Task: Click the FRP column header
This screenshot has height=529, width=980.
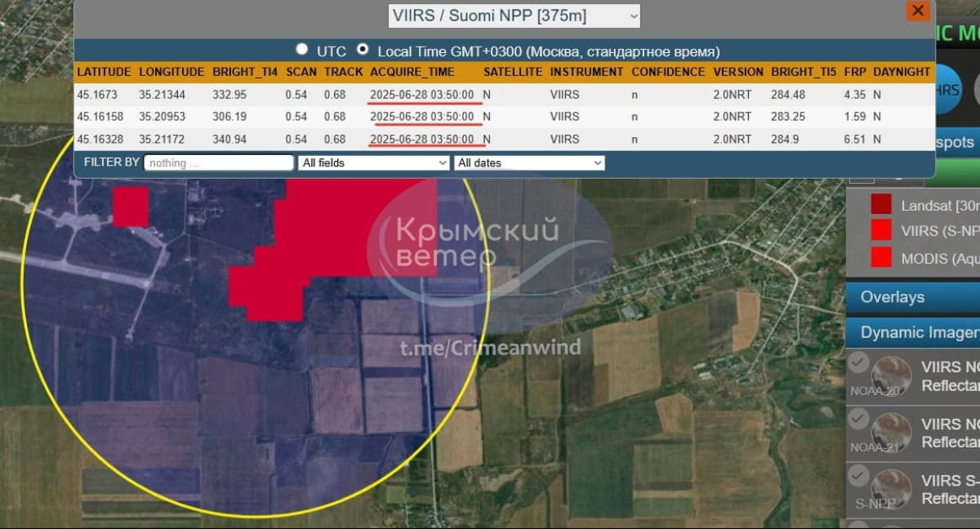Action: 854,72
